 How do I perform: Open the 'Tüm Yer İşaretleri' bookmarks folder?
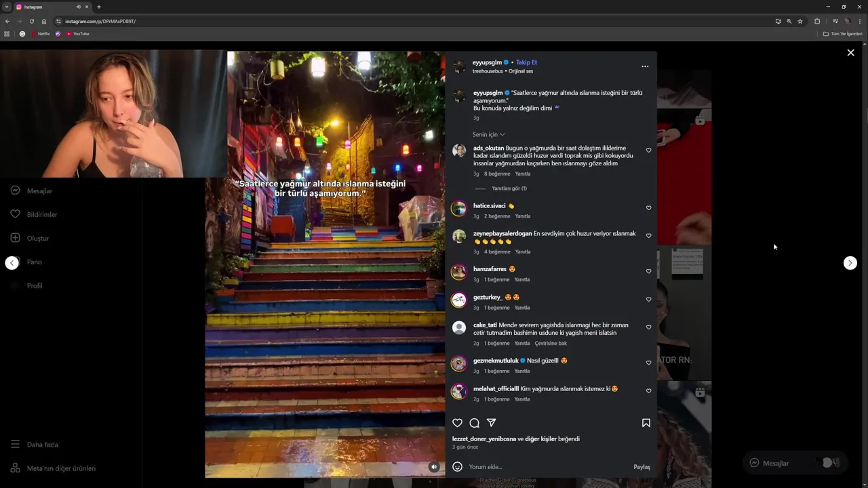click(843, 34)
